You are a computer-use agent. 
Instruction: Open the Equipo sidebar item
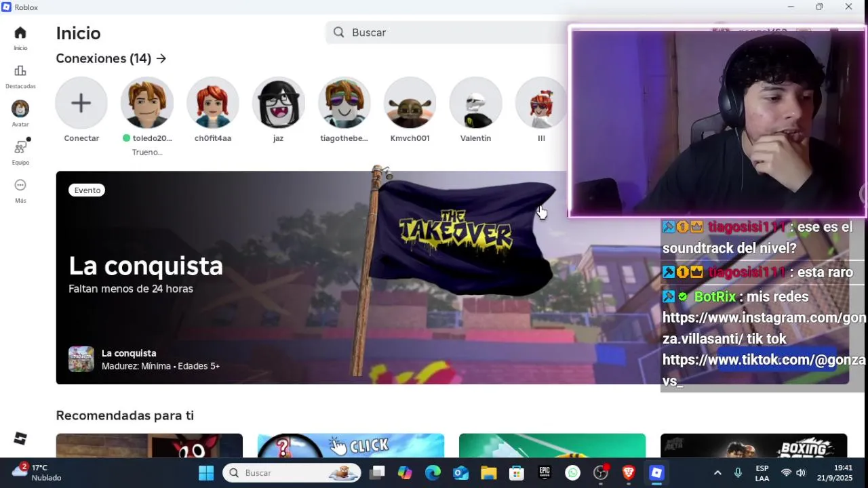(20, 152)
